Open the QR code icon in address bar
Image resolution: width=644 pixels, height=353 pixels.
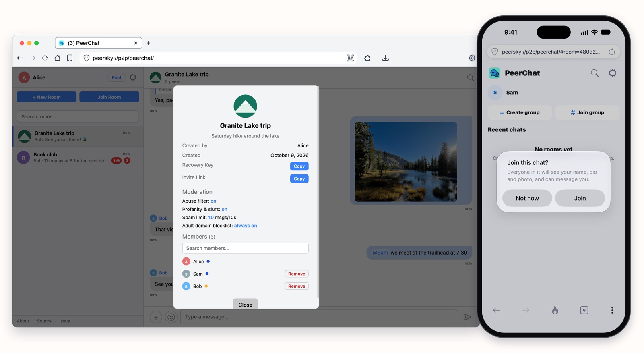[x=350, y=58]
